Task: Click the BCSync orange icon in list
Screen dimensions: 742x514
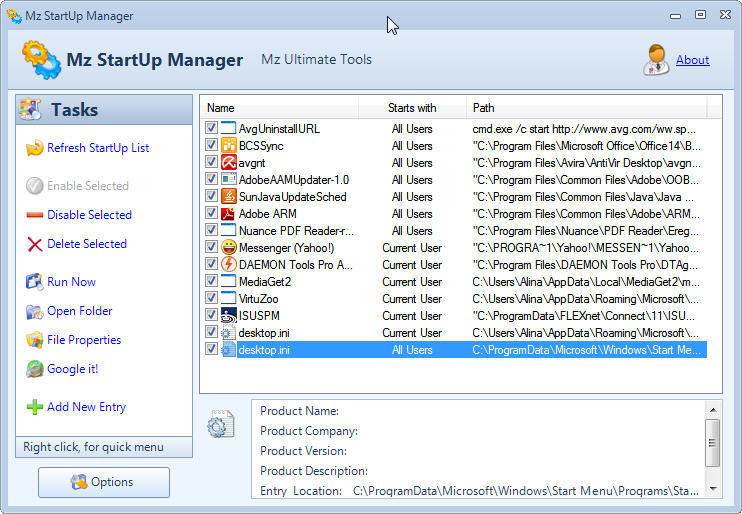Action: (229, 146)
